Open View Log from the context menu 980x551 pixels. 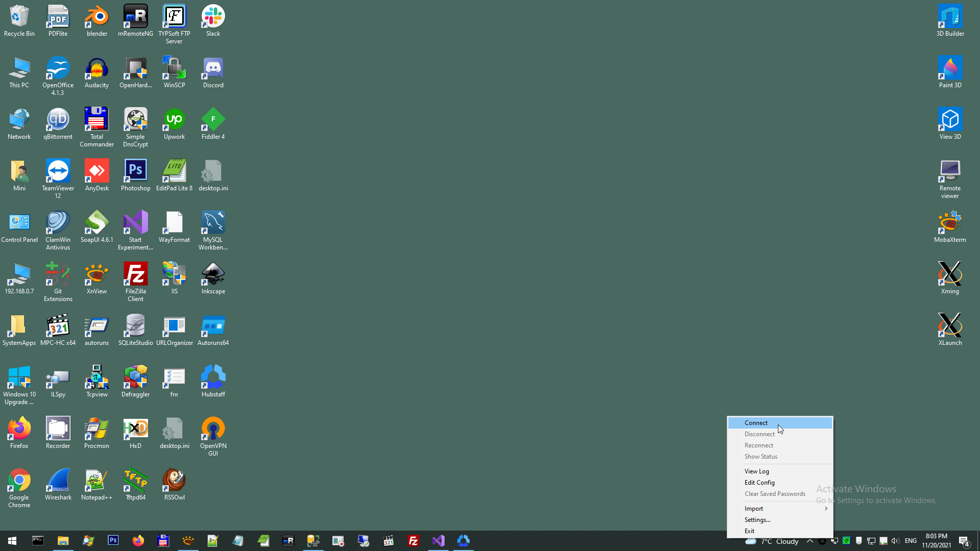pos(756,471)
